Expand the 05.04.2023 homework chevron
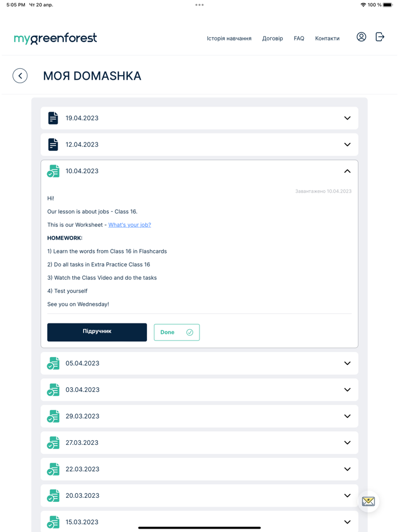The width and height of the screenshot is (399, 532). click(x=347, y=363)
